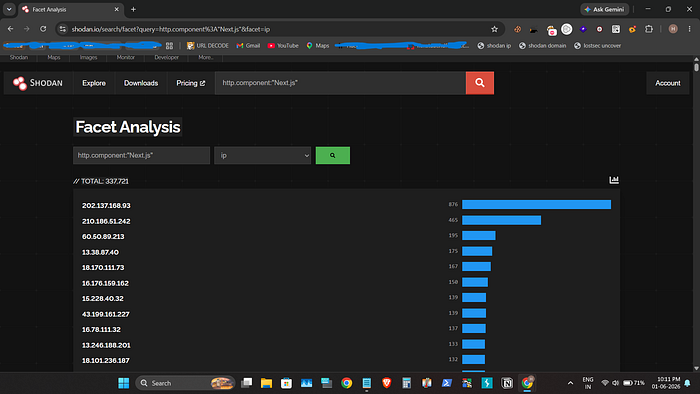700x394 pixels.
Task: Open the shodan domain bookmark
Action: 542,46
